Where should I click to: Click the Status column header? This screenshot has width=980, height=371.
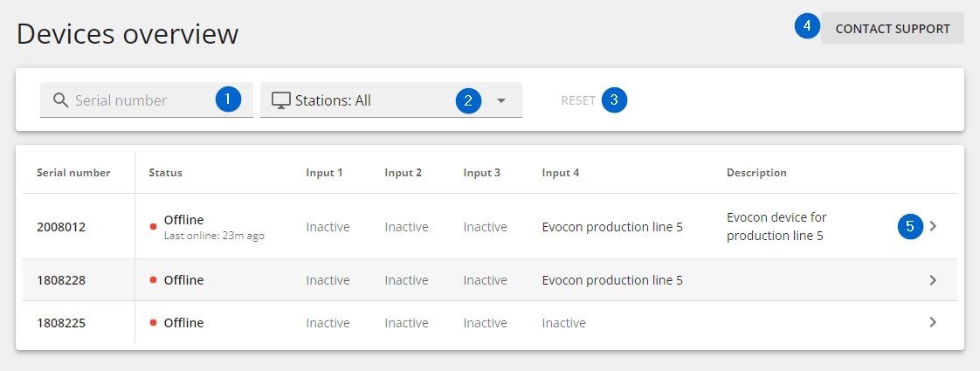pyautogui.click(x=166, y=172)
